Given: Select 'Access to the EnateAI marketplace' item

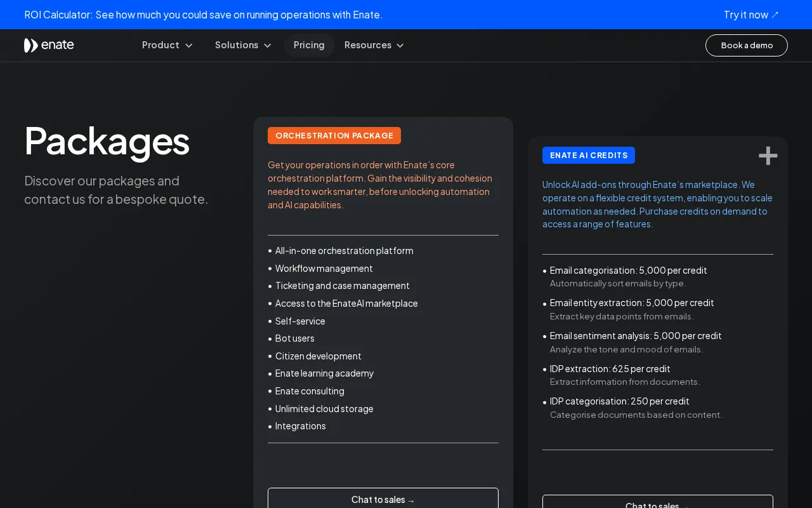Looking at the screenshot, I should (346, 304).
